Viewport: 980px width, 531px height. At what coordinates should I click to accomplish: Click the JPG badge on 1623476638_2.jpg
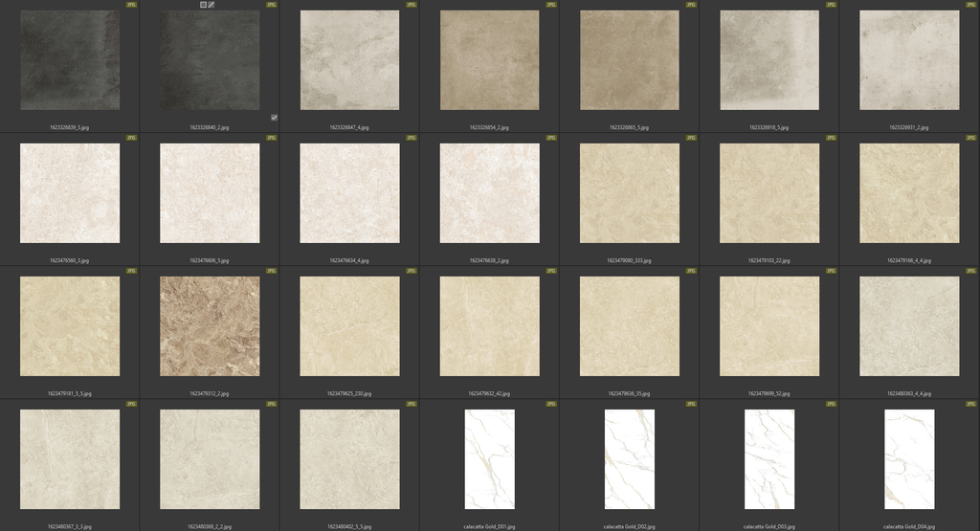click(x=550, y=138)
